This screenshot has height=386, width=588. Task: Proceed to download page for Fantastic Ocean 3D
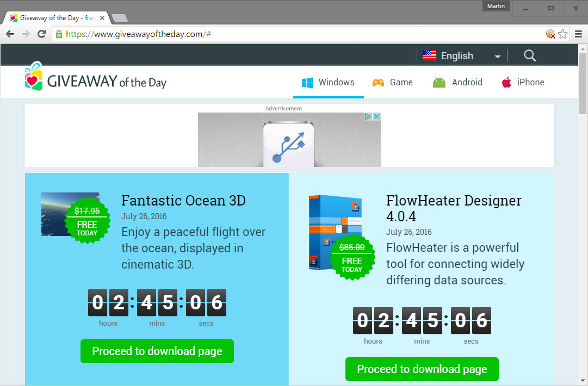point(157,351)
